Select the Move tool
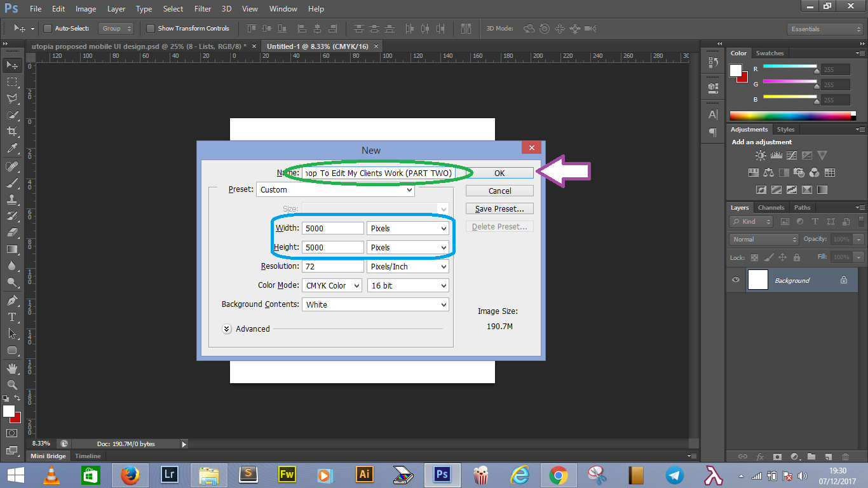Viewport: 868px width, 488px height. (x=11, y=64)
